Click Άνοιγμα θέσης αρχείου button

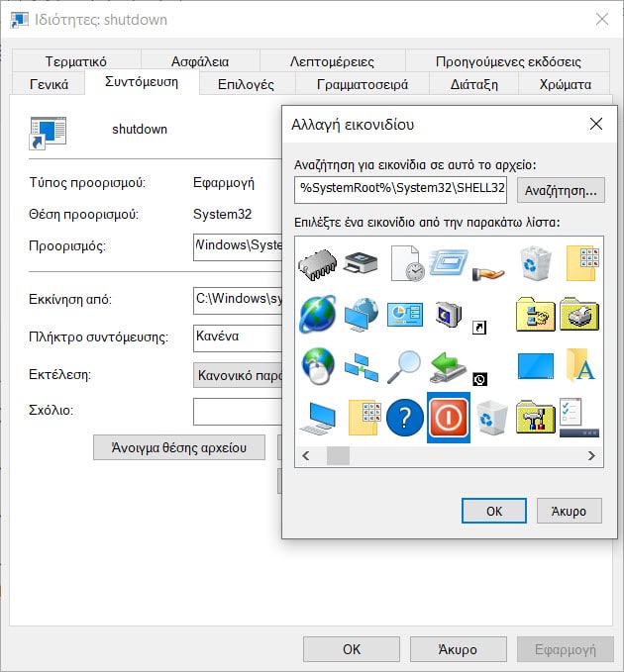[179, 446]
